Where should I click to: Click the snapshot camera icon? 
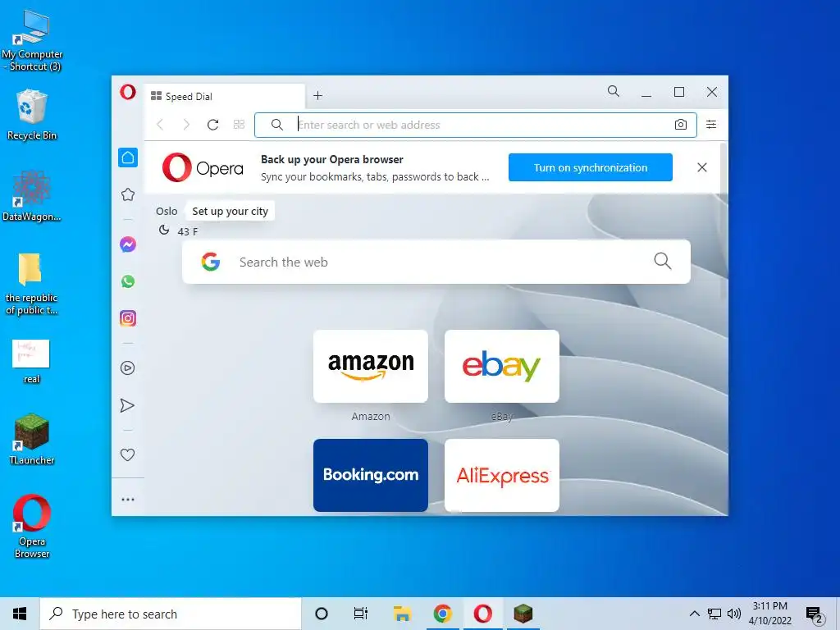click(680, 125)
